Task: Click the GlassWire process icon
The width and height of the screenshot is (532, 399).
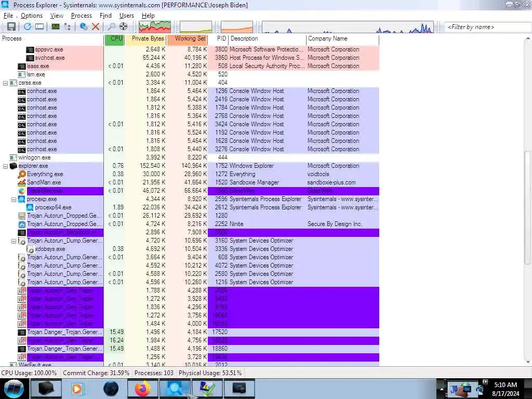Action: 22,191
